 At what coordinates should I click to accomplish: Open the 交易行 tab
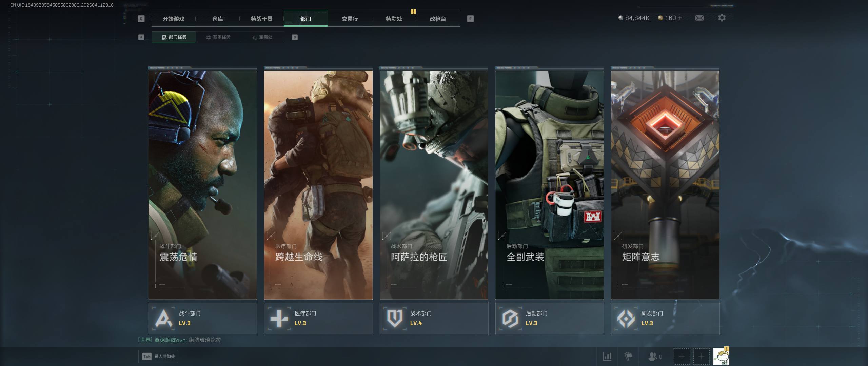(350, 19)
